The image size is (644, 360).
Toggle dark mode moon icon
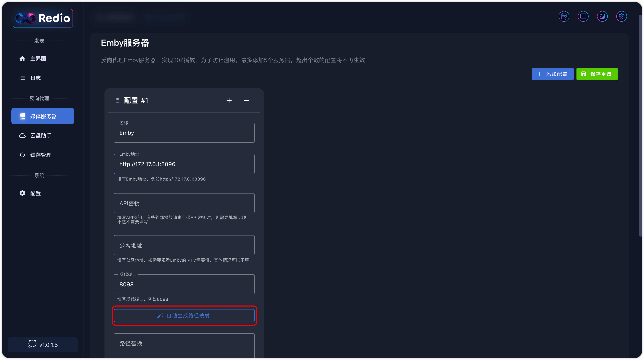(602, 17)
